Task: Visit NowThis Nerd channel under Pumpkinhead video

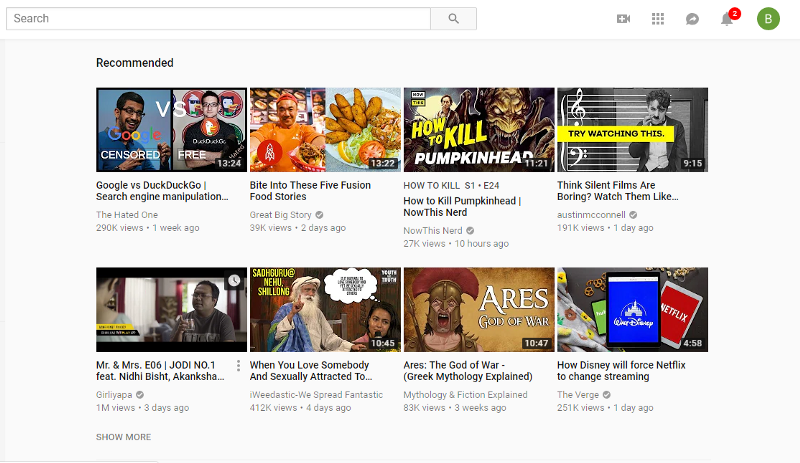Action: point(433,231)
